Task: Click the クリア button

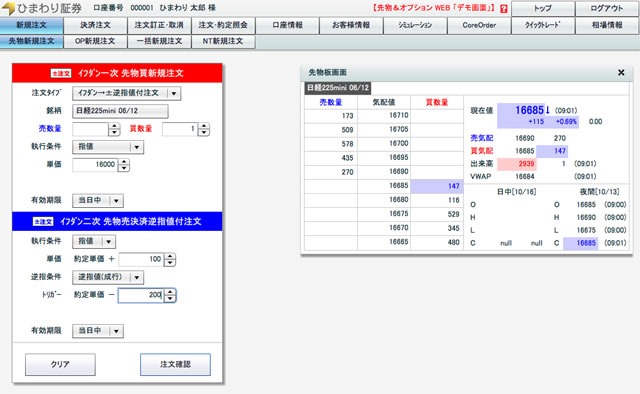Action: (60, 364)
